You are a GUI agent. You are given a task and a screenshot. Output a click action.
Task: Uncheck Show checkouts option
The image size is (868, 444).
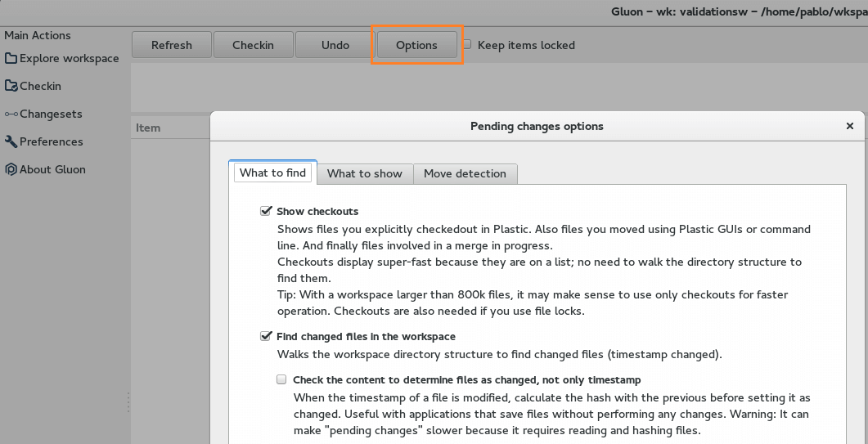click(266, 211)
